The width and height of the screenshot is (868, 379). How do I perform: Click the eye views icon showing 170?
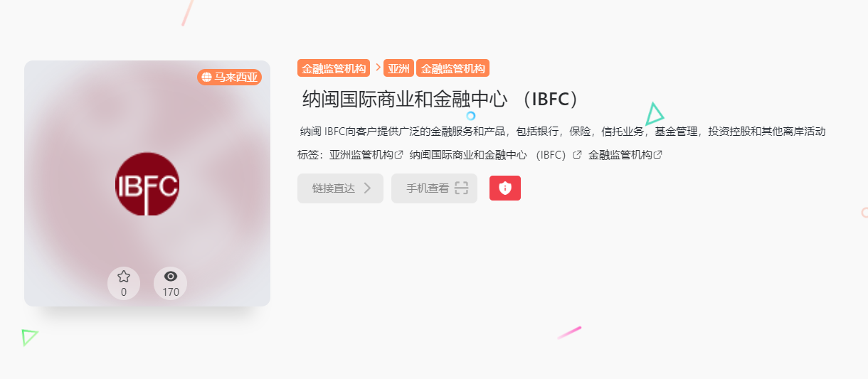[x=171, y=277]
